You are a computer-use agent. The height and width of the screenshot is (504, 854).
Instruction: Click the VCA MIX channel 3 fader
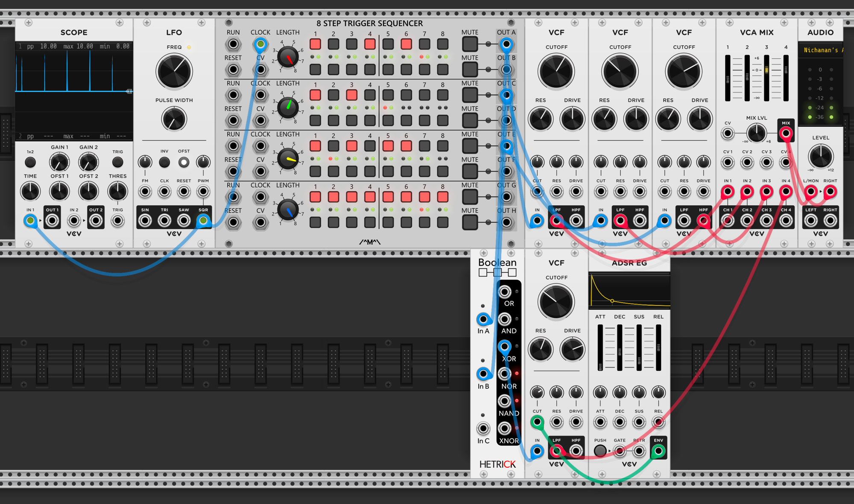pos(766,78)
